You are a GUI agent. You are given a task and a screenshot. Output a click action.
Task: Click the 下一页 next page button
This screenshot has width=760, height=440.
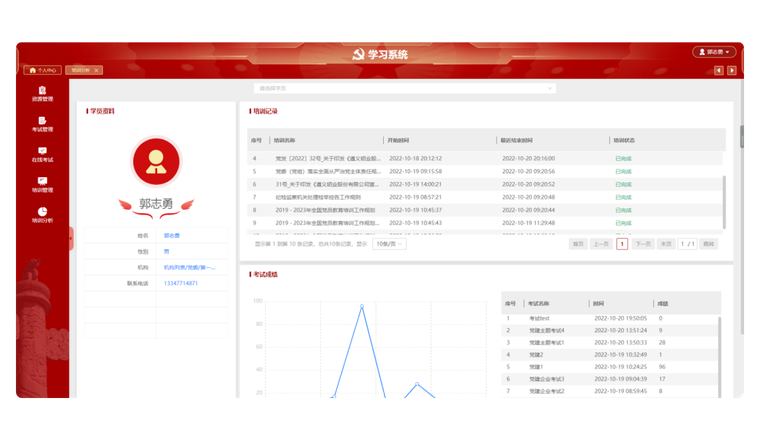pos(644,244)
